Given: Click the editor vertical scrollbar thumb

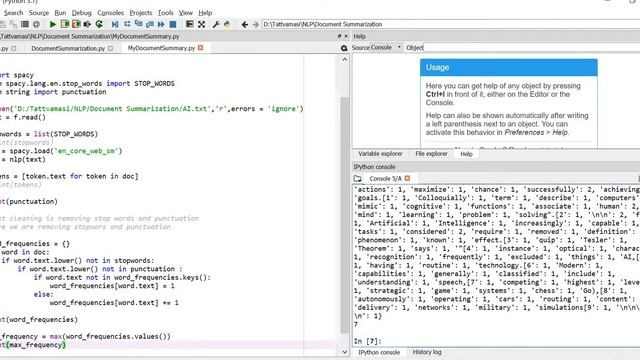Looking at the screenshot, I should tap(344, 215).
